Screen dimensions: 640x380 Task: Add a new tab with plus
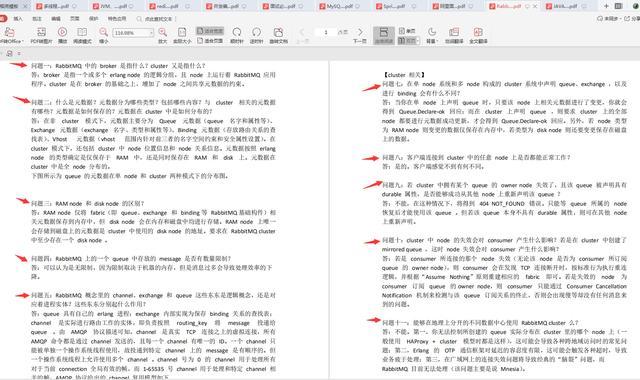(606, 6)
